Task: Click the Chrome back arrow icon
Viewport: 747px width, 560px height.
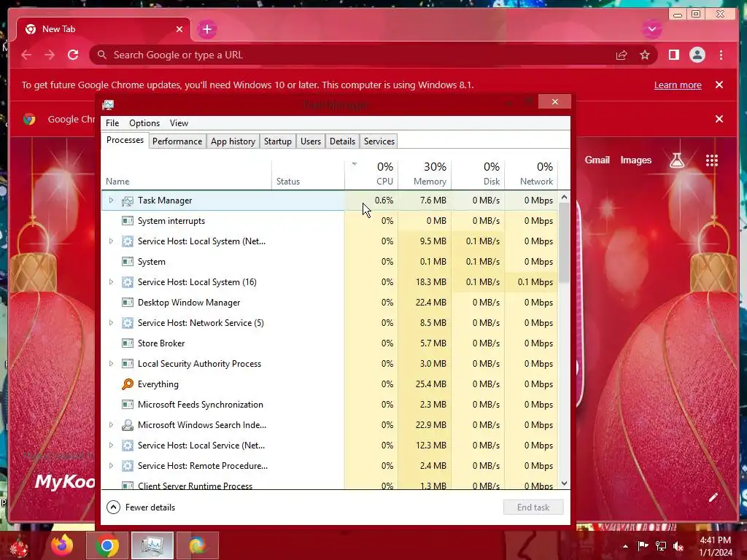Action: pos(26,55)
